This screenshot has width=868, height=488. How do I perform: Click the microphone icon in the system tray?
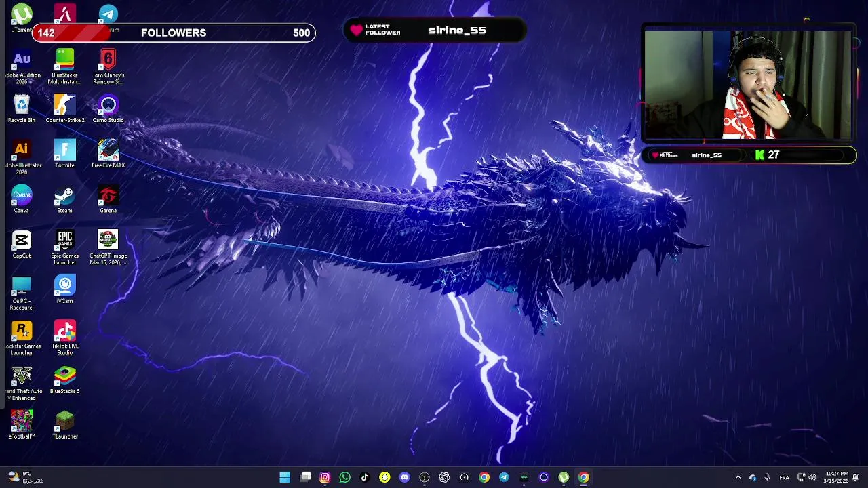(767, 477)
